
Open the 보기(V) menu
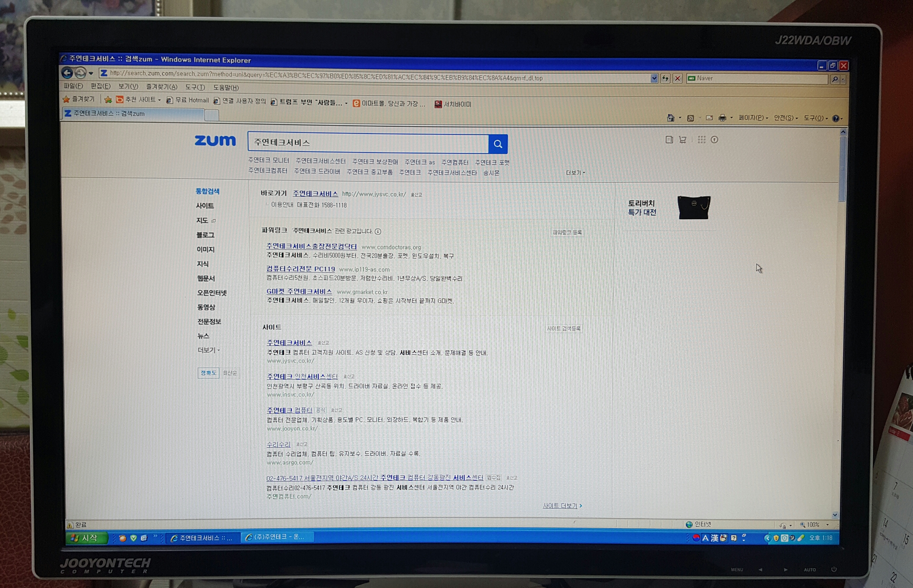[129, 87]
